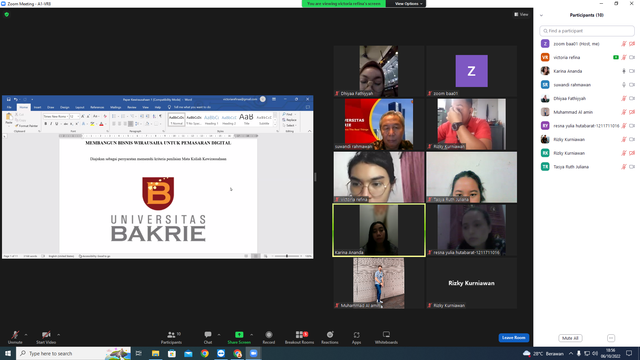The image size is (640, 360).
Task: Toggle microphone for Muhammad Al amin in participants list
Action: 624,112
